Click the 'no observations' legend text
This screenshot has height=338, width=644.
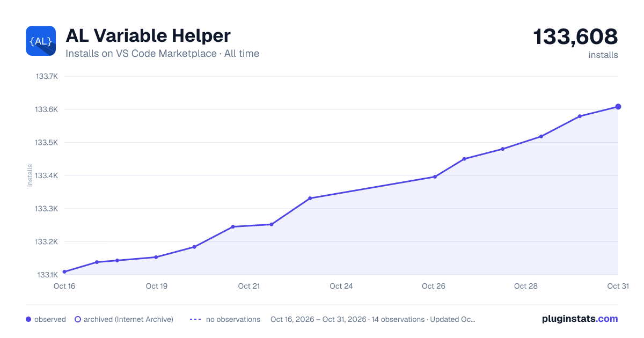click(x=233, y=319)
